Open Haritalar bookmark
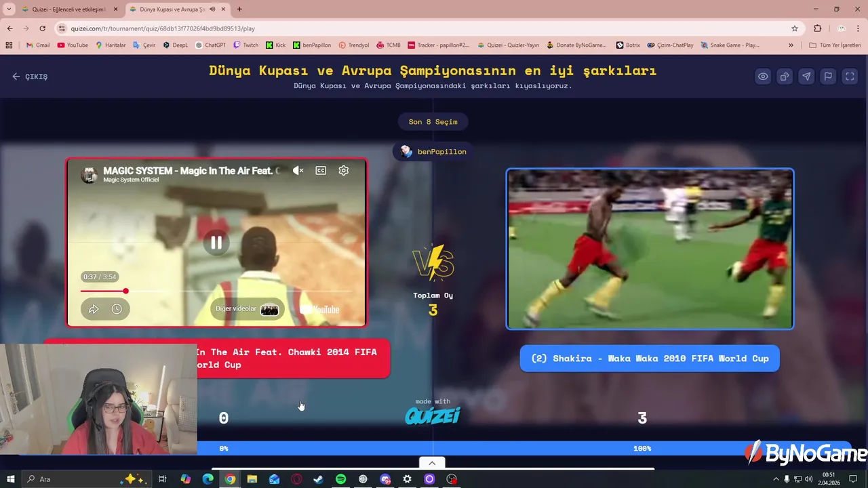Viewport: 868px width, 488px height. point(111,45)
